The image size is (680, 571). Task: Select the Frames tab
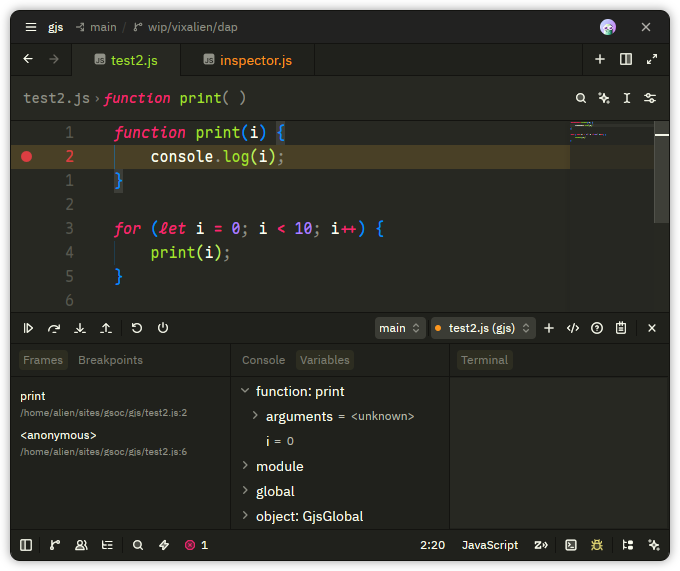(43, 360)
